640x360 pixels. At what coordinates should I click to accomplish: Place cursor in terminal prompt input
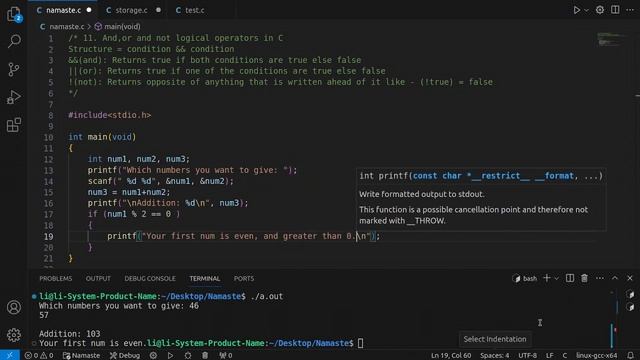point(360,343)
